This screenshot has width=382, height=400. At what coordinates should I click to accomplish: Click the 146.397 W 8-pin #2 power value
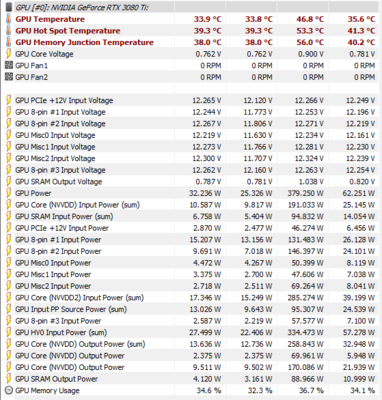coord(306,251)
